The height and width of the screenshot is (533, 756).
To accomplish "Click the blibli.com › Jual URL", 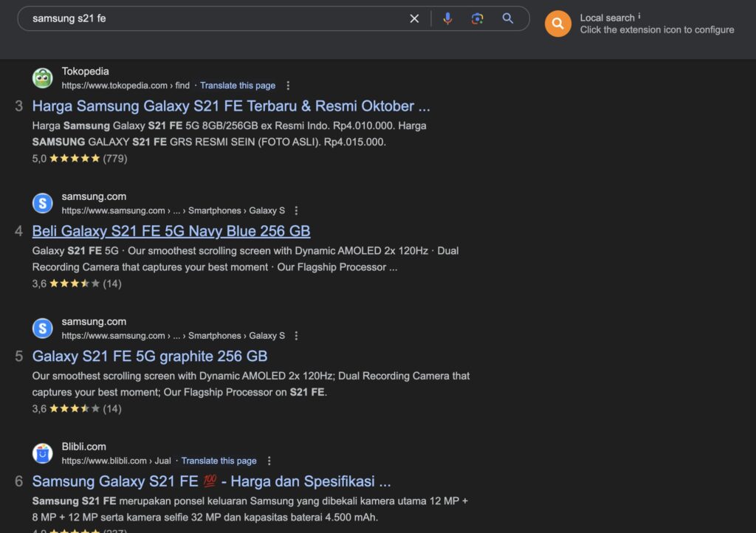I will click(116, 461).
